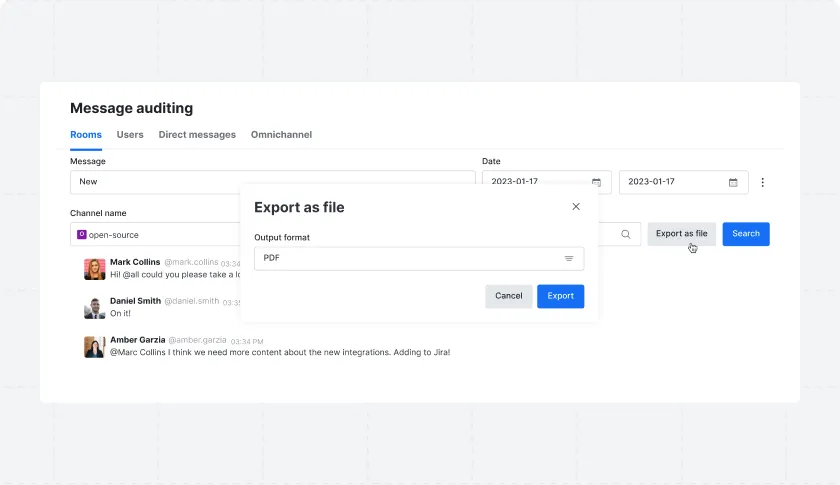Viewport: 840px width, 485px height.
Task: Click the blue Export button
Action: [x=560, y=296]
